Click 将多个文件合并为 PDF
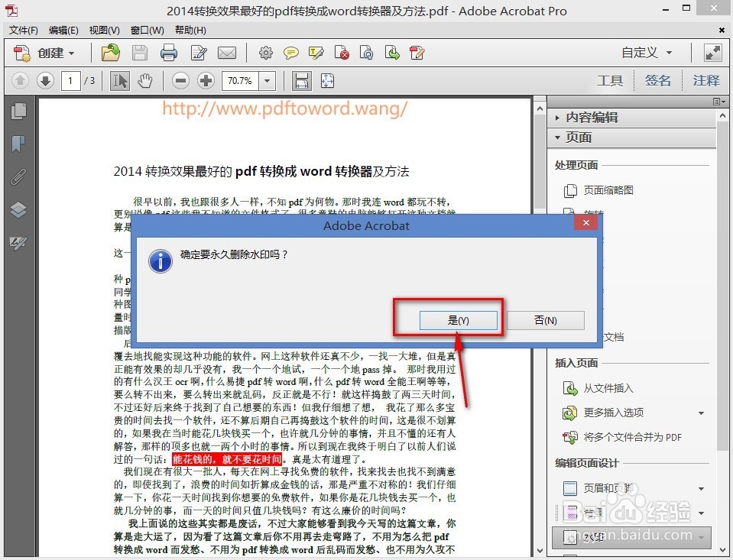Viewport: 733px width, 560px height. coord(633,438)
